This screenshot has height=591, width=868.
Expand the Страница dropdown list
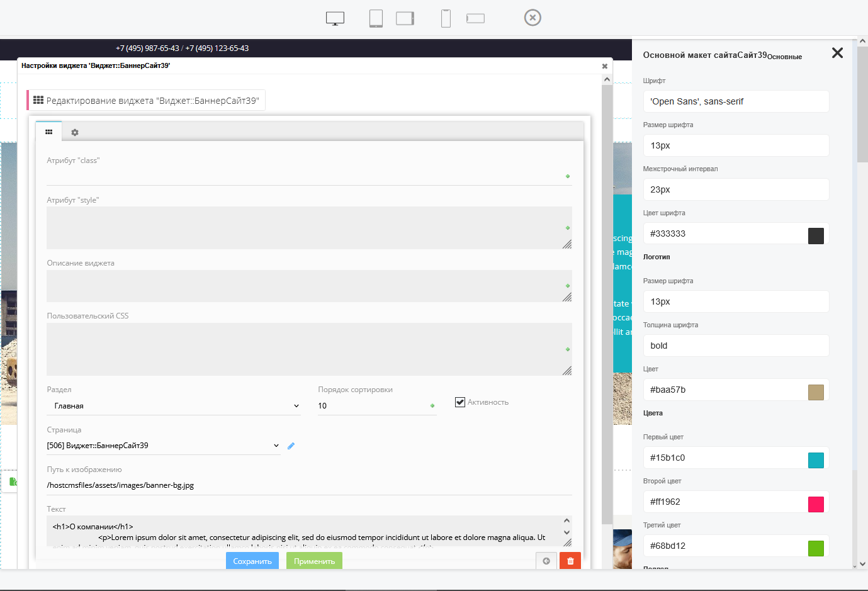163,446
